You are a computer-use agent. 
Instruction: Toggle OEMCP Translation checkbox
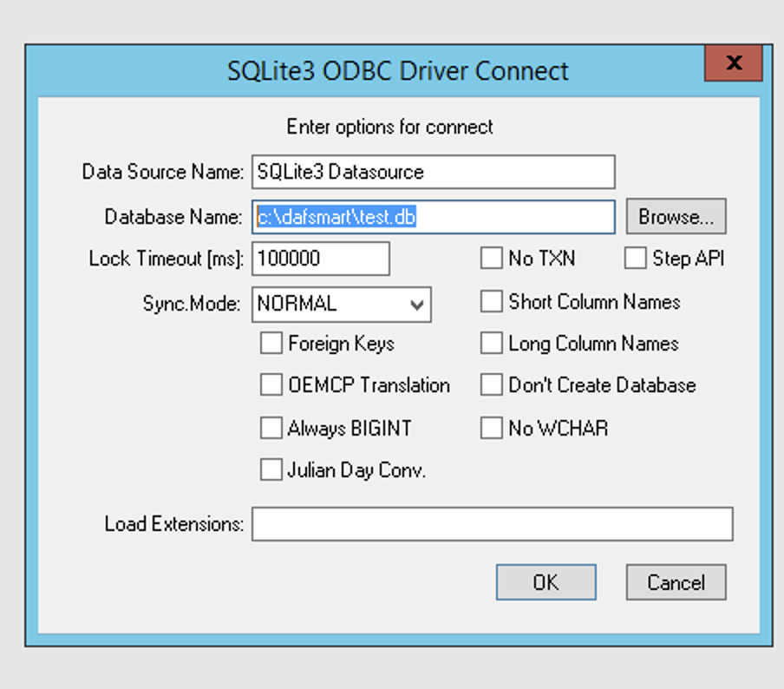point(271,384)
